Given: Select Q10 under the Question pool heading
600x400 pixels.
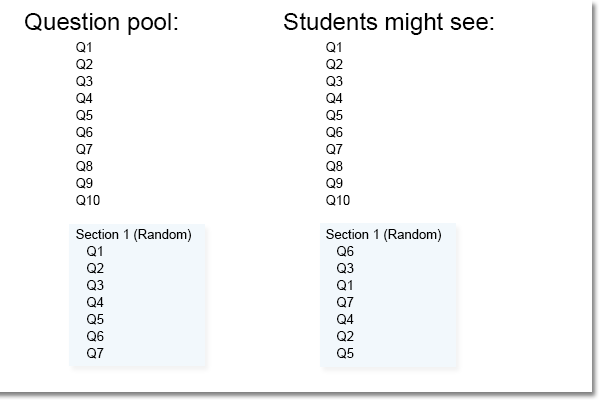Looking at the screenshot, I should [x=88, y=200].
